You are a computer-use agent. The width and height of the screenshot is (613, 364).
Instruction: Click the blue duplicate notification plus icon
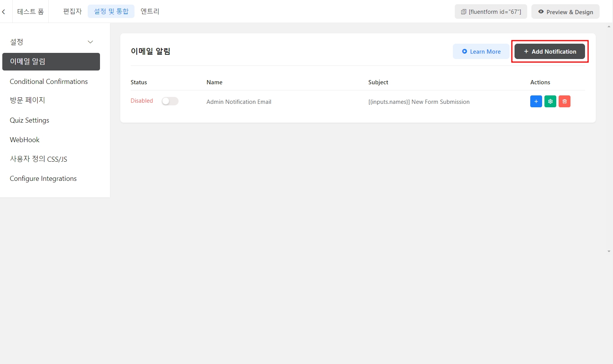click(x=536, y=102)
